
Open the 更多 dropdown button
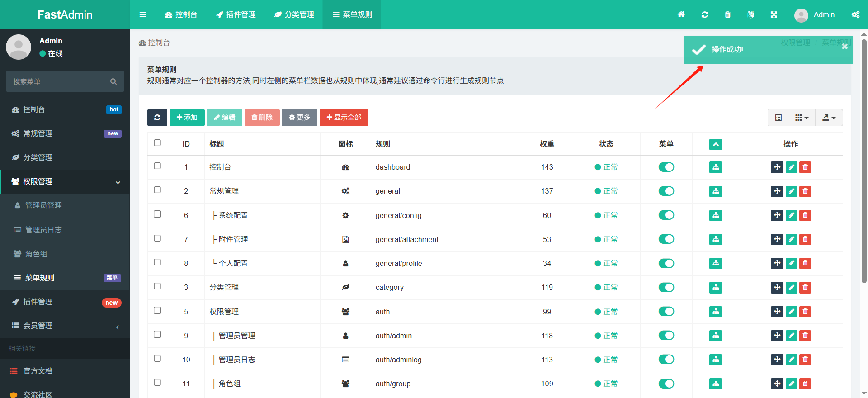point(299,118)
